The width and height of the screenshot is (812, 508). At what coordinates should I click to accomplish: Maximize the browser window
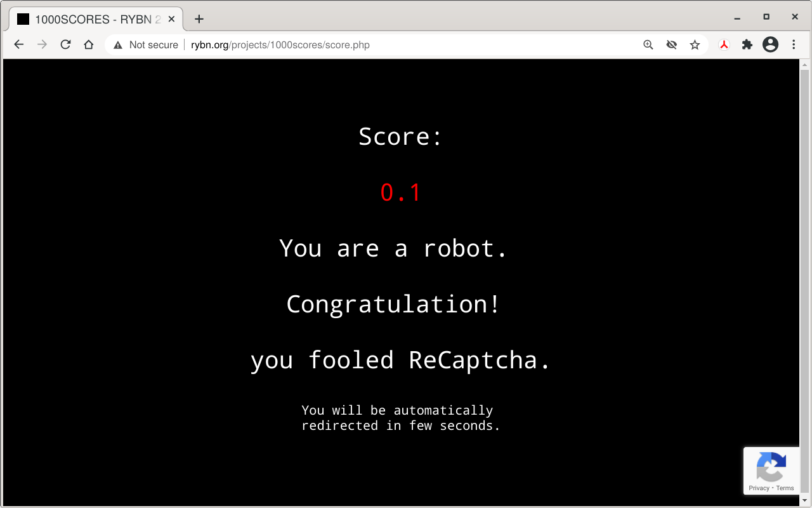(766, 17)
